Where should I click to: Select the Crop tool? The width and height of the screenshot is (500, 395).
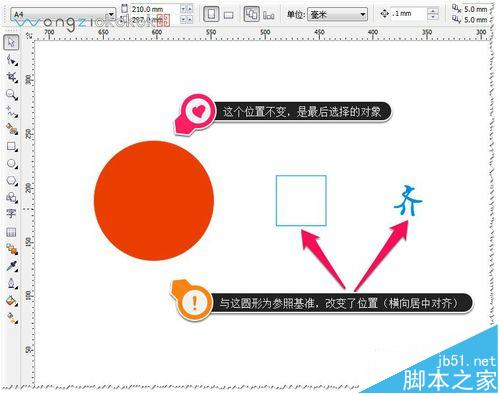(x=12, y=77)
